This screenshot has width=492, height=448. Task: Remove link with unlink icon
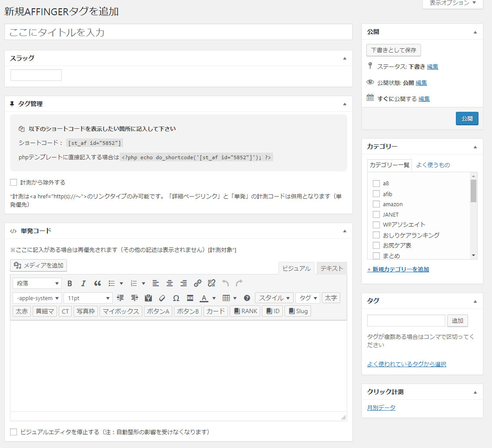(211, 283)
